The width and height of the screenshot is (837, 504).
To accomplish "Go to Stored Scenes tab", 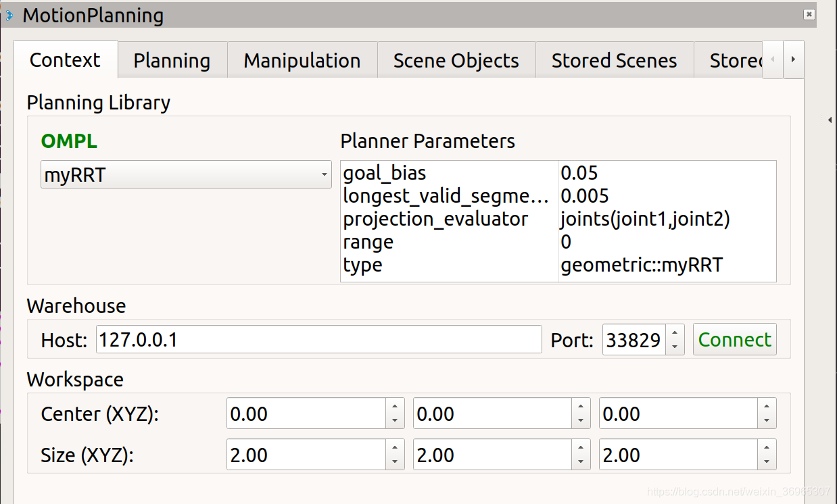I will coord(614,61).
